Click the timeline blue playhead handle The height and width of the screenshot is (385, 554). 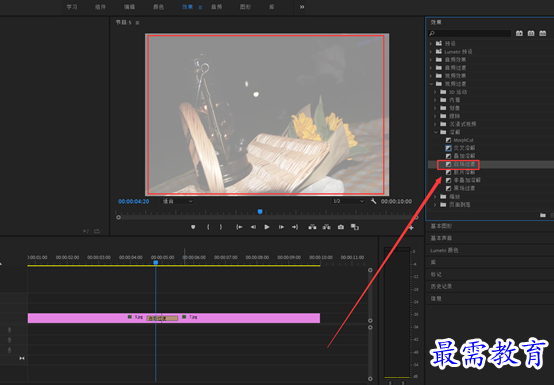(x=155, y=263)
